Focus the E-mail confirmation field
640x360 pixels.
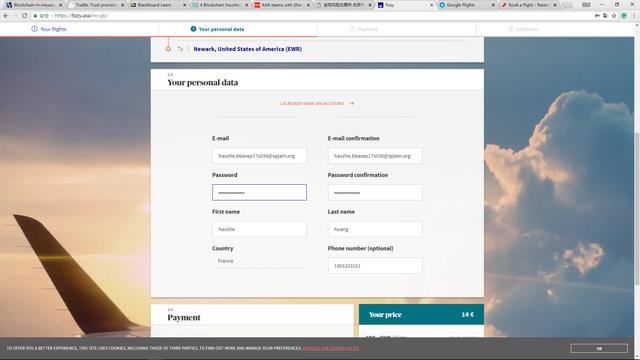click(375, 156)
